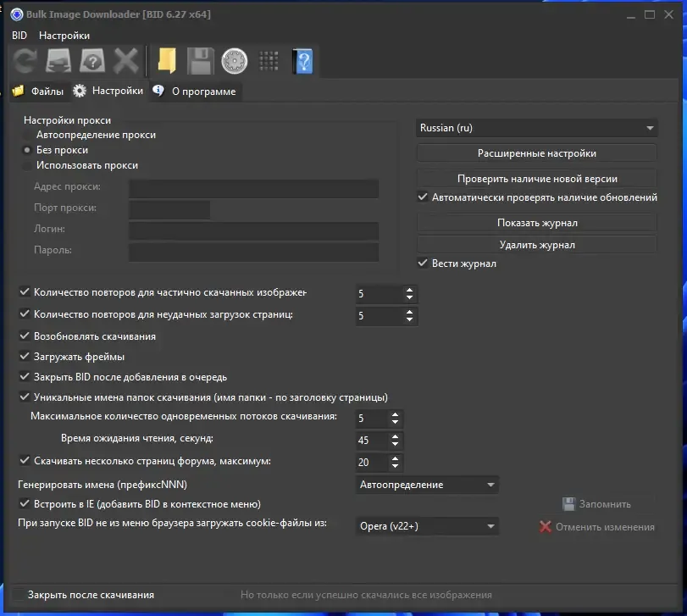Expand the Russian (ru) language dropdown
The width and height of the screenshot is (687, 616).
(x=536, y=128)
